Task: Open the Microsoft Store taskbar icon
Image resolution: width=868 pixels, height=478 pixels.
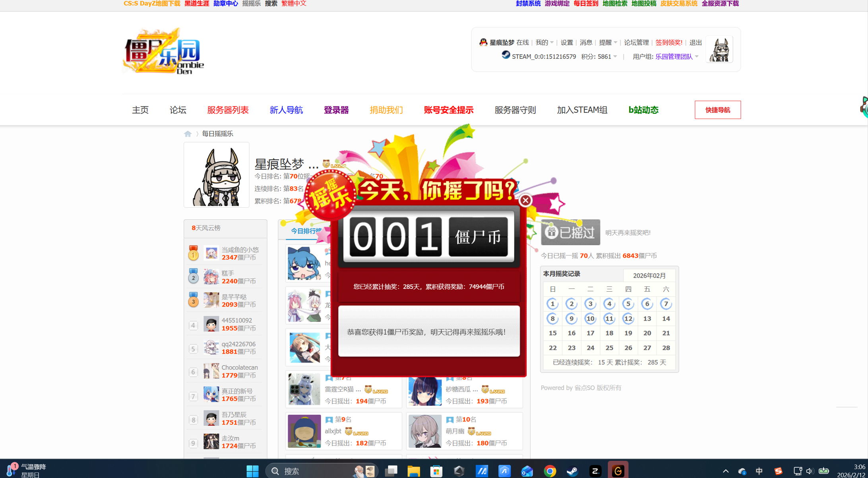Action: (436, 471)
